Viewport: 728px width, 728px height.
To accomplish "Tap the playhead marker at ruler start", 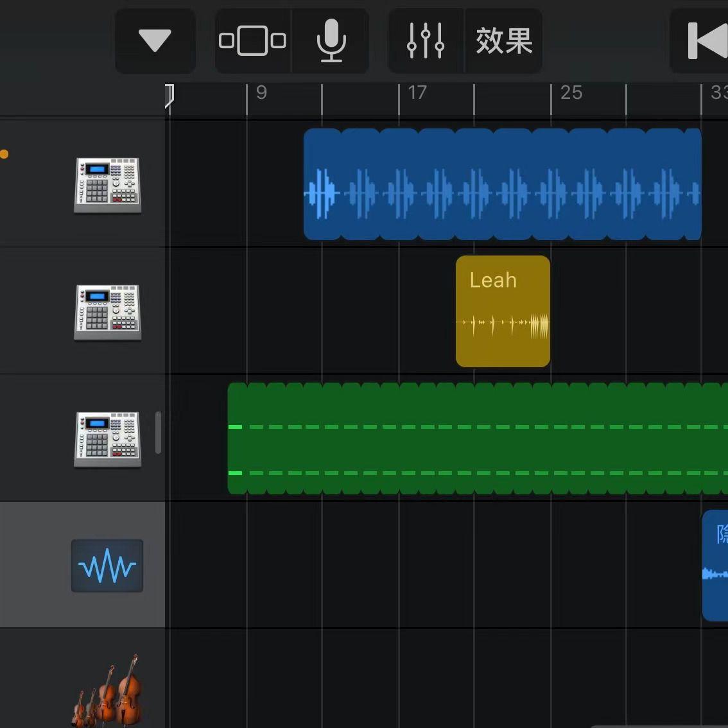I will [x=169, y=96].
